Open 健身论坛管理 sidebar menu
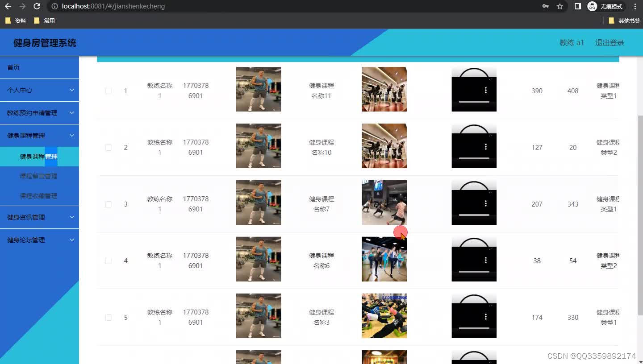The width and height of the screenshot is (643, 364). coord(39,240)
